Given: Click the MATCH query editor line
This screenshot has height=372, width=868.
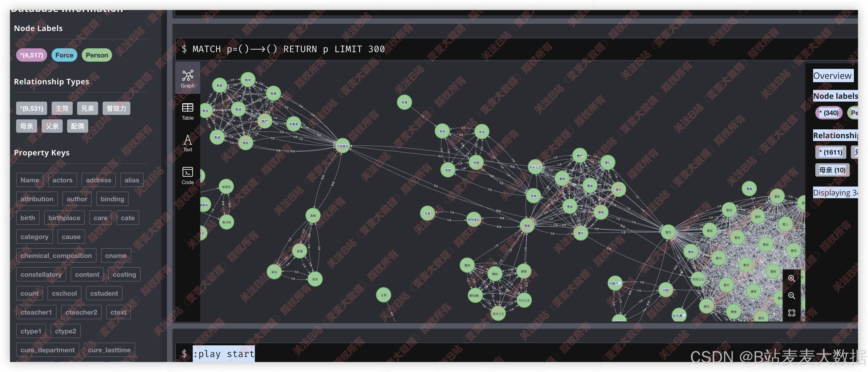Looking at the screenshot, I should pos(288,49).
